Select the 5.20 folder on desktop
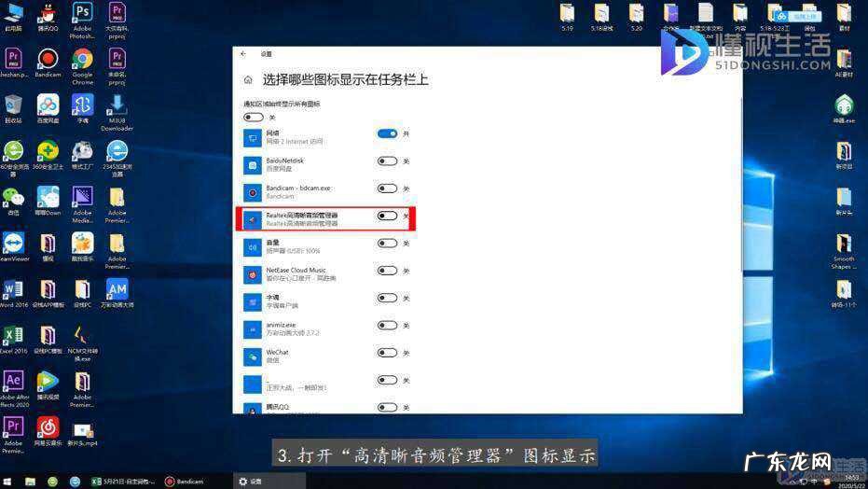The image size is (868, 489). pos(636,17)
